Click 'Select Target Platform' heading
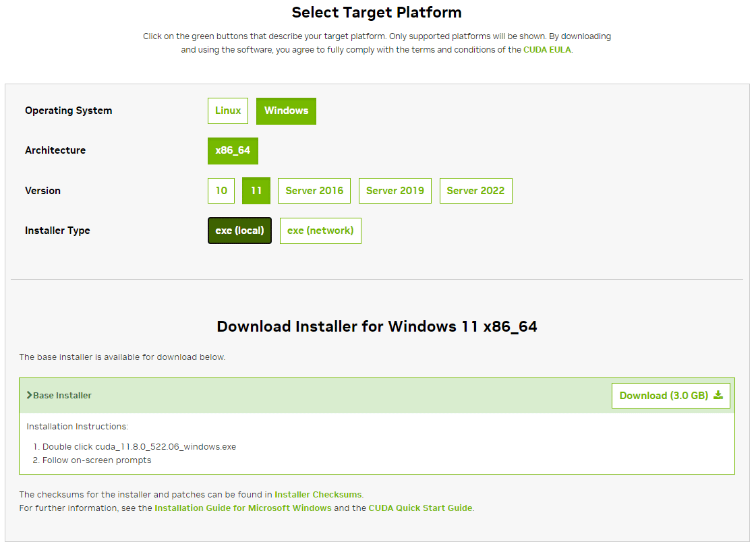This screenshot has width=756, height=544. point(376,13)
